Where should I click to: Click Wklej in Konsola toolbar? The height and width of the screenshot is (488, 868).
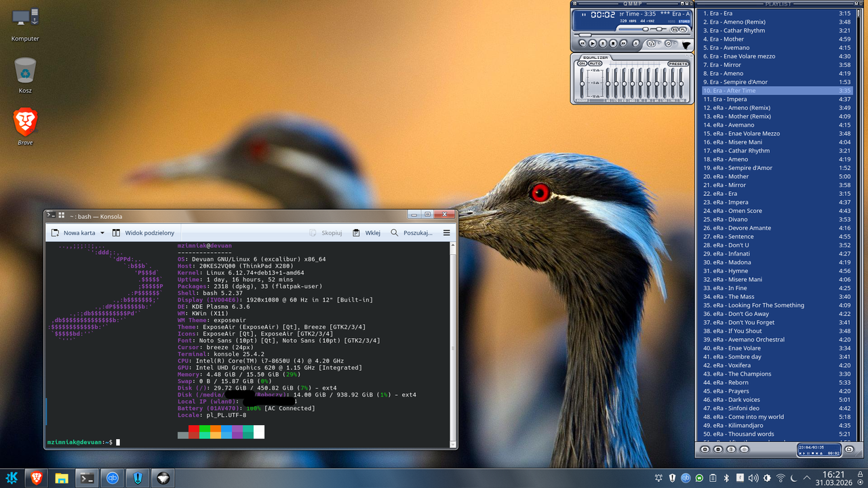coord(367,233)
